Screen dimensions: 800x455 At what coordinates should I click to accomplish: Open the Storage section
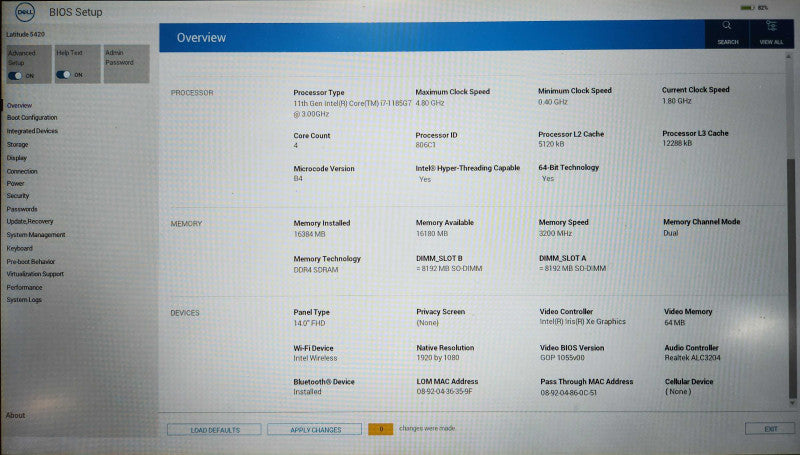coord(17,144)
